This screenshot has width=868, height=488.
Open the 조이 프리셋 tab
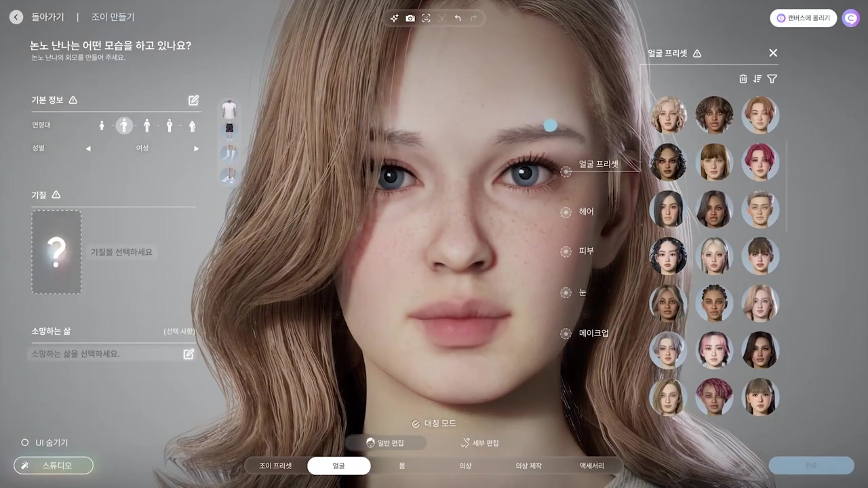click(275, 466)
